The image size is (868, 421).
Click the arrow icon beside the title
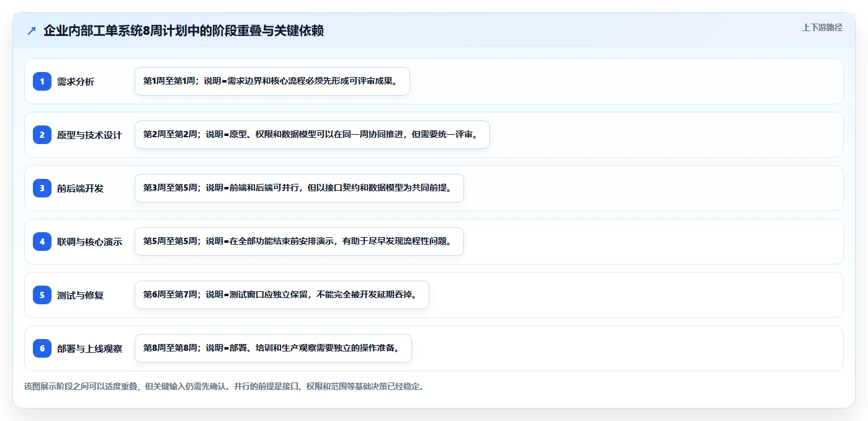click(x=32, y=30)
